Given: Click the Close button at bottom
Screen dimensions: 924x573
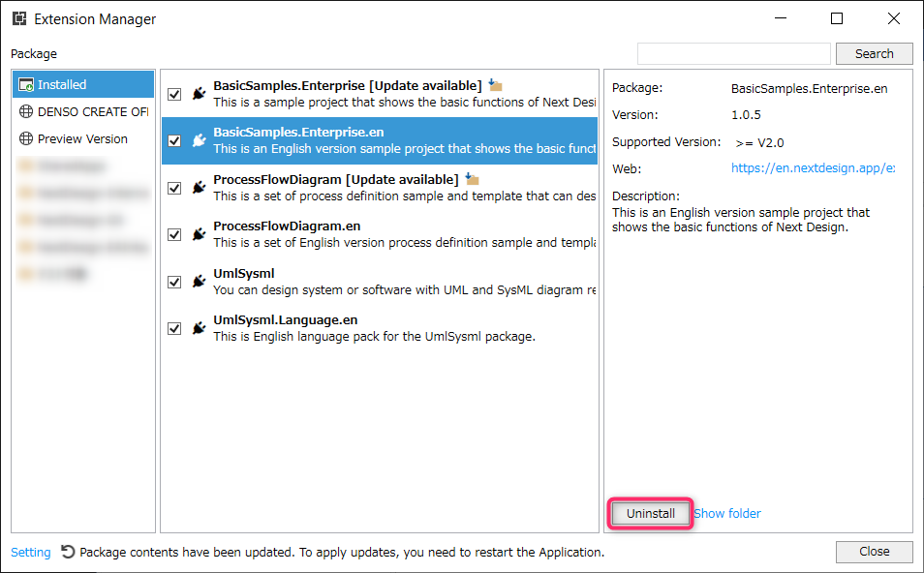Looking at the screenshot, I should (x=874, y=551).
